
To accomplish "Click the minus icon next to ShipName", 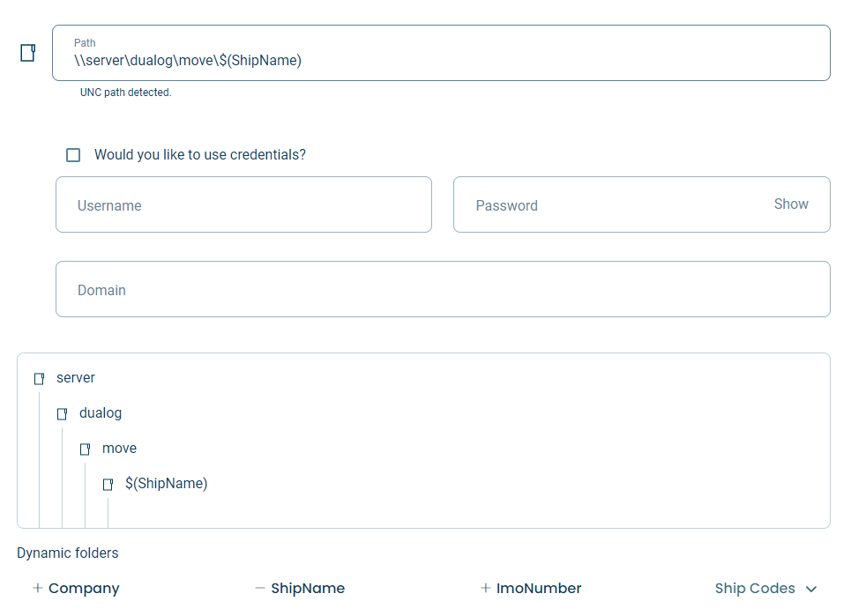I will 260,588.
